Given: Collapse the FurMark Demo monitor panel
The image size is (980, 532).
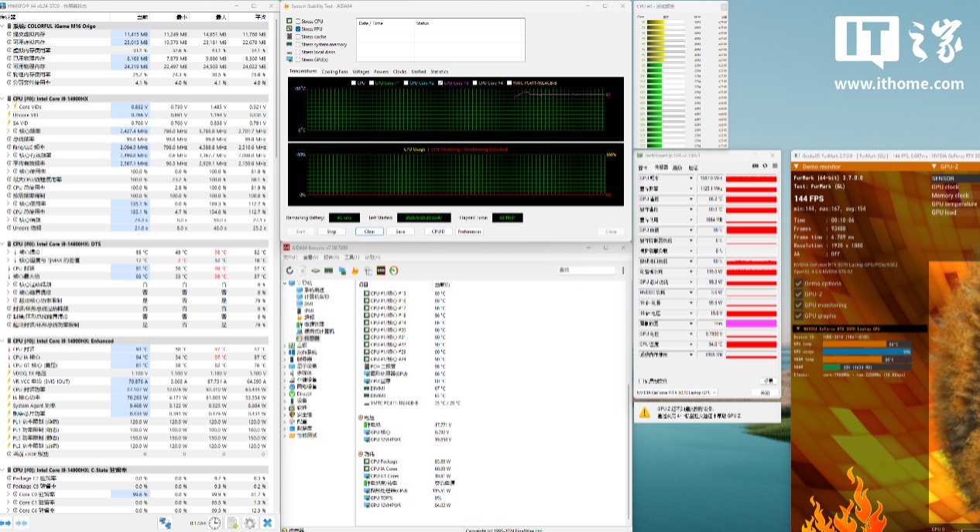Looking at the screenshot, I should click(797, 166).
